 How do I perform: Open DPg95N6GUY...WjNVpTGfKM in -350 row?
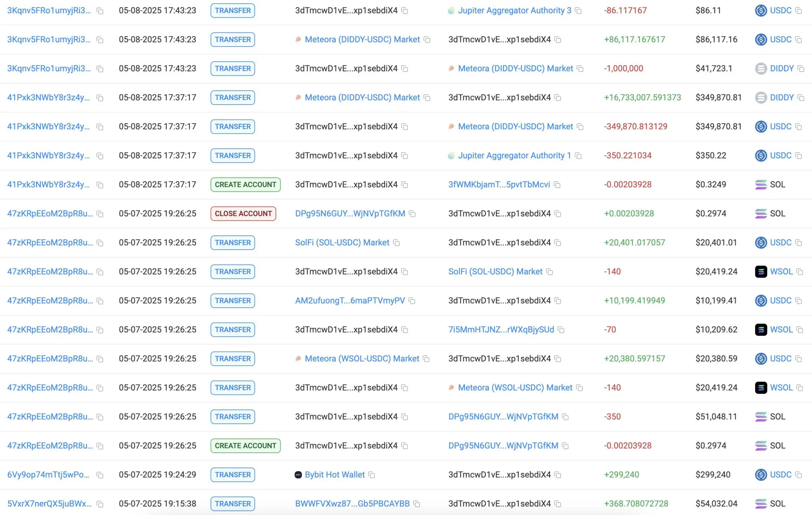pos(503,417)
